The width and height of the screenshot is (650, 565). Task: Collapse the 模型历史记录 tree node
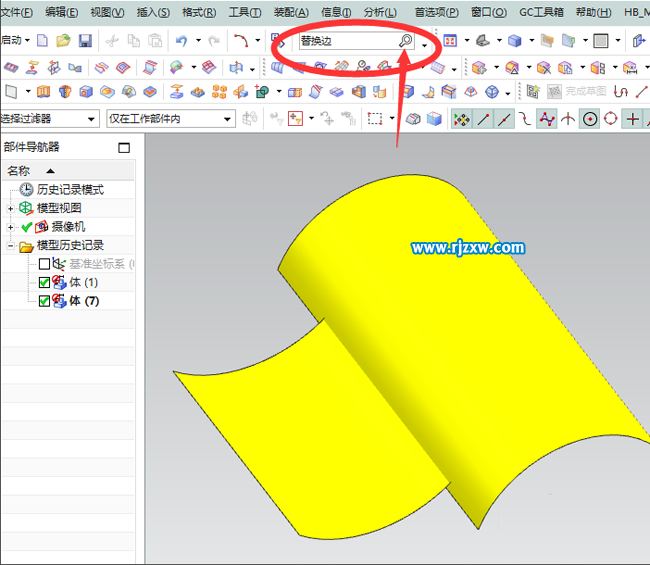pyautogui.click(x=11, y=245)
